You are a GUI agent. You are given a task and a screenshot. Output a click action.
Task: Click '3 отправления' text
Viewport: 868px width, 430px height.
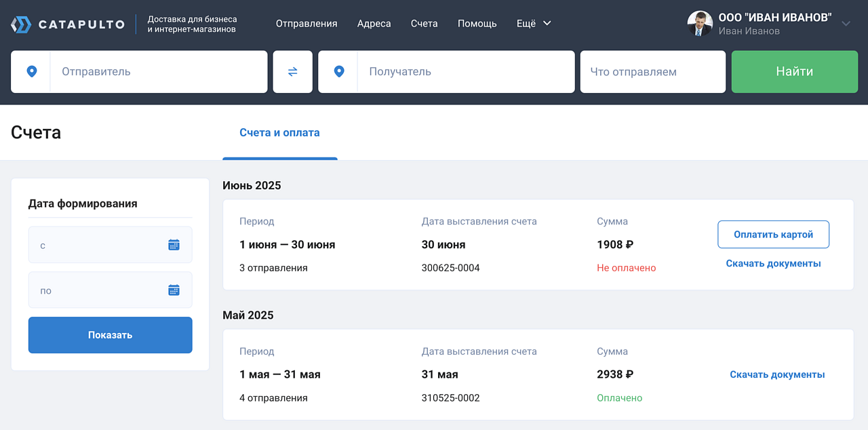coord(274,268)
